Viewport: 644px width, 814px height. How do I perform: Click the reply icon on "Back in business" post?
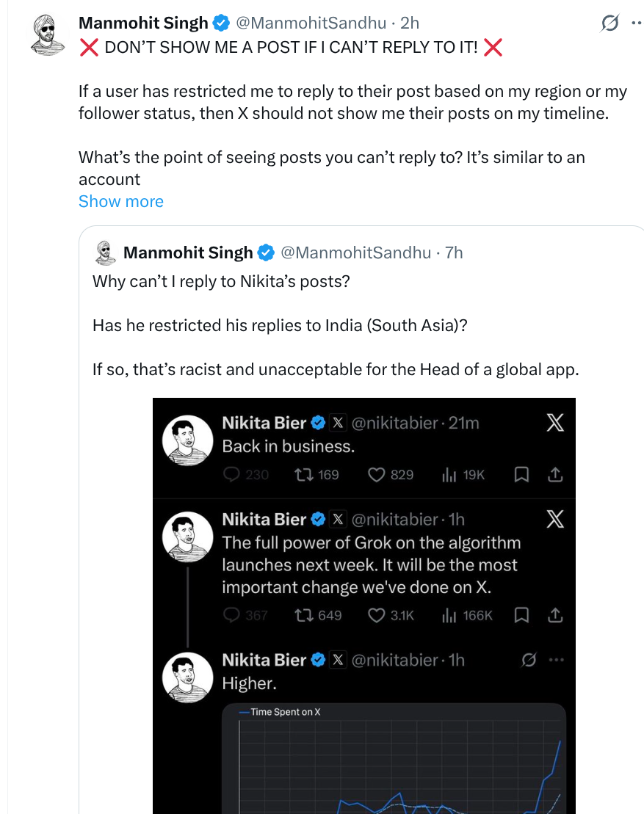point(232,475)
